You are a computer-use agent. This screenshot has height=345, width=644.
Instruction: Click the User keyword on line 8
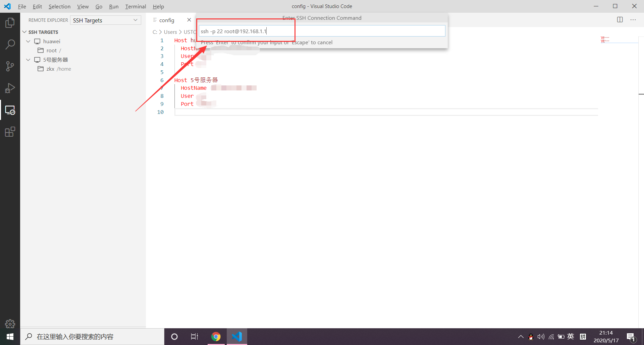187,96
